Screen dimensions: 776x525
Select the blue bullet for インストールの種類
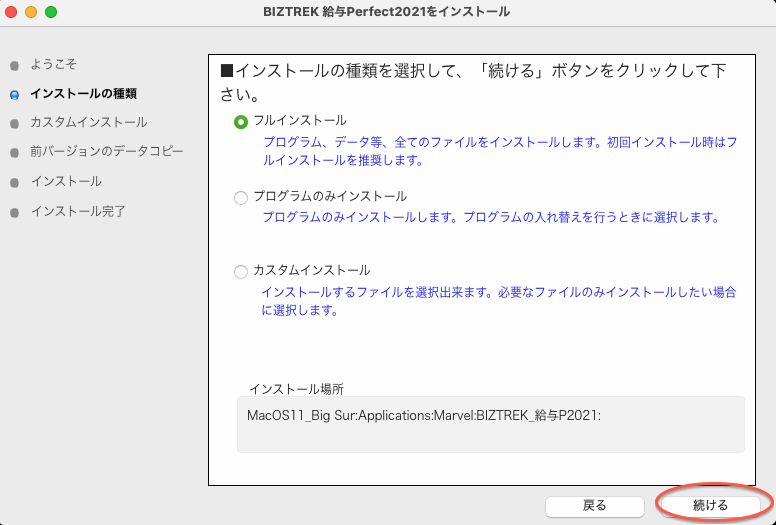pos(14,94)
